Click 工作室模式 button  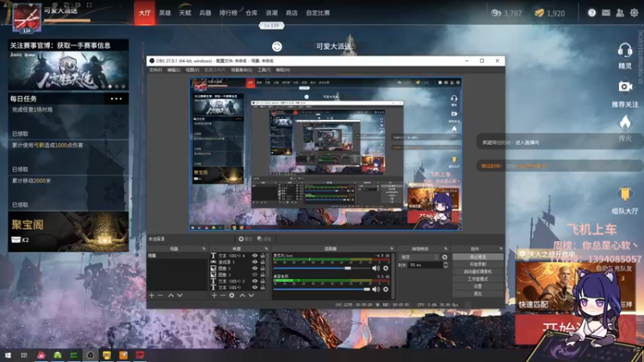pyautogui.click(x=477, y=279)
